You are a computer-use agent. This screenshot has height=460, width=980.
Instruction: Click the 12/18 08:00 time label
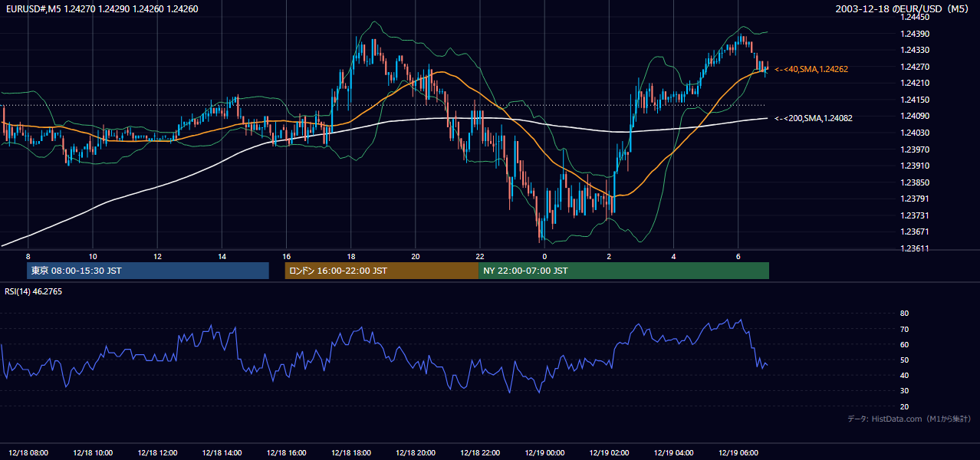(27, 453)
